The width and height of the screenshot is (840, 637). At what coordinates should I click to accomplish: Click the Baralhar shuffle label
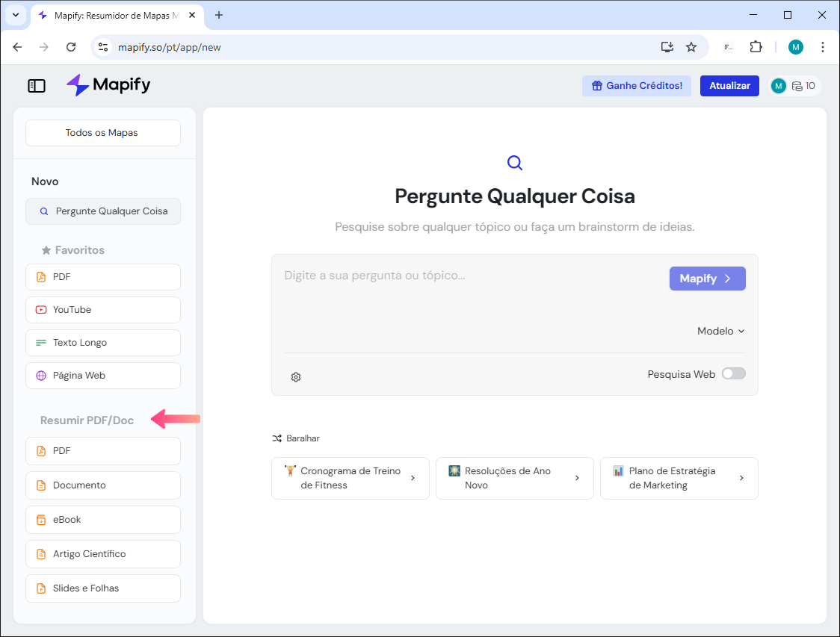click(303, 438)
